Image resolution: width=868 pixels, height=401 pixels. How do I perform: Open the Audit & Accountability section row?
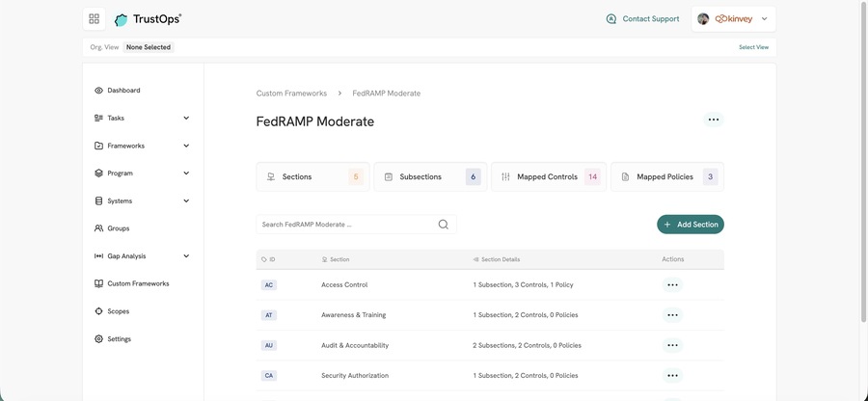490,345
